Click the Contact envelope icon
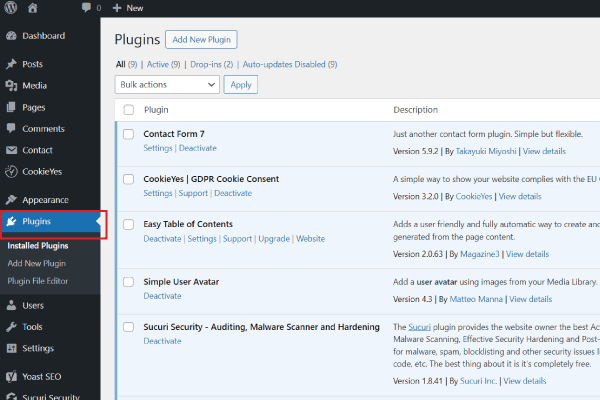600x400 pixels. pos(11,150)
